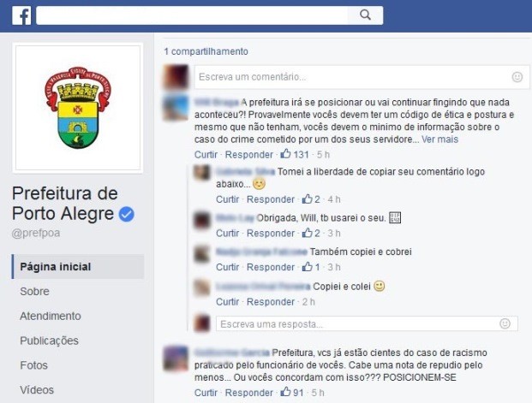Open emoji picker in reply box
532x403 pixels.
point(505,323)
